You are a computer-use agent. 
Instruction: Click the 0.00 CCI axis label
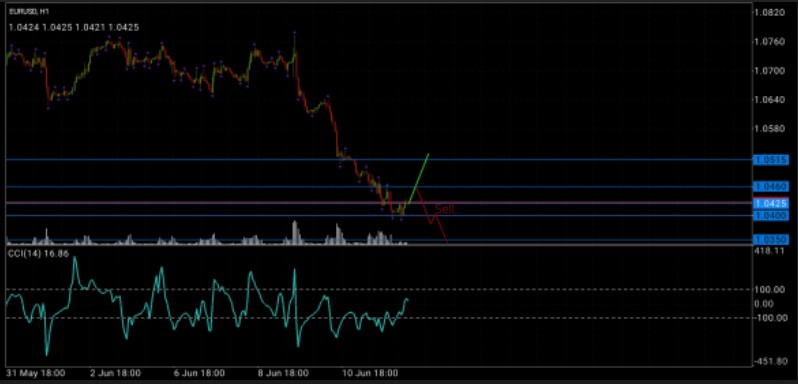click(776, 304)
